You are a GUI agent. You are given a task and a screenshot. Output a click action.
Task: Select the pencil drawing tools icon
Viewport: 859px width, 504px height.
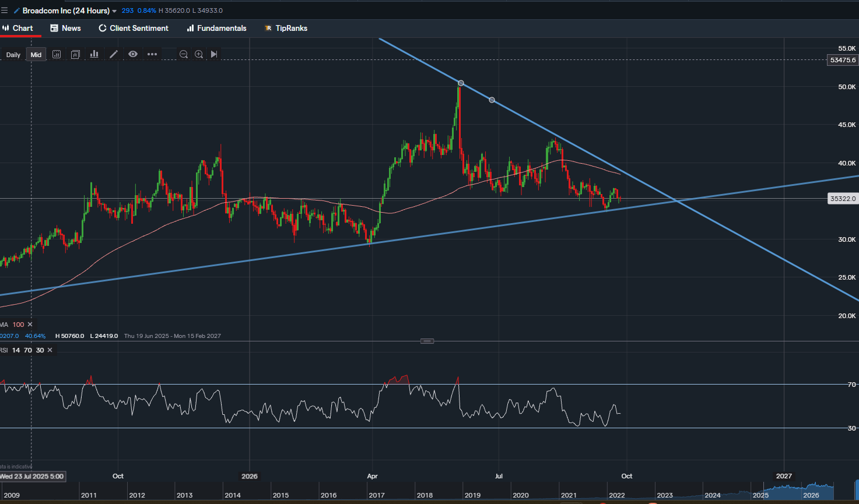coord(114,54)
